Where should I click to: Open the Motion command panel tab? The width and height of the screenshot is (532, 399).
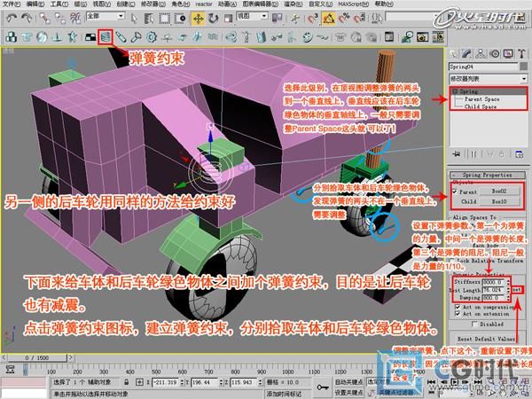coord(495,53)
